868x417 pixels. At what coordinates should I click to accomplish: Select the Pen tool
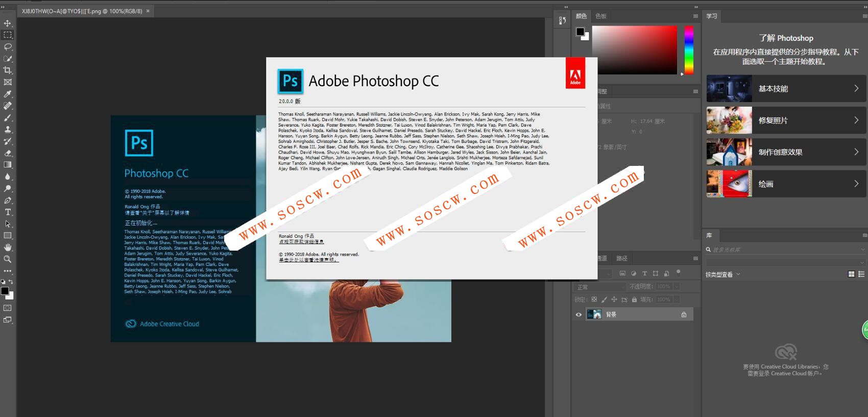pos(8,200)
